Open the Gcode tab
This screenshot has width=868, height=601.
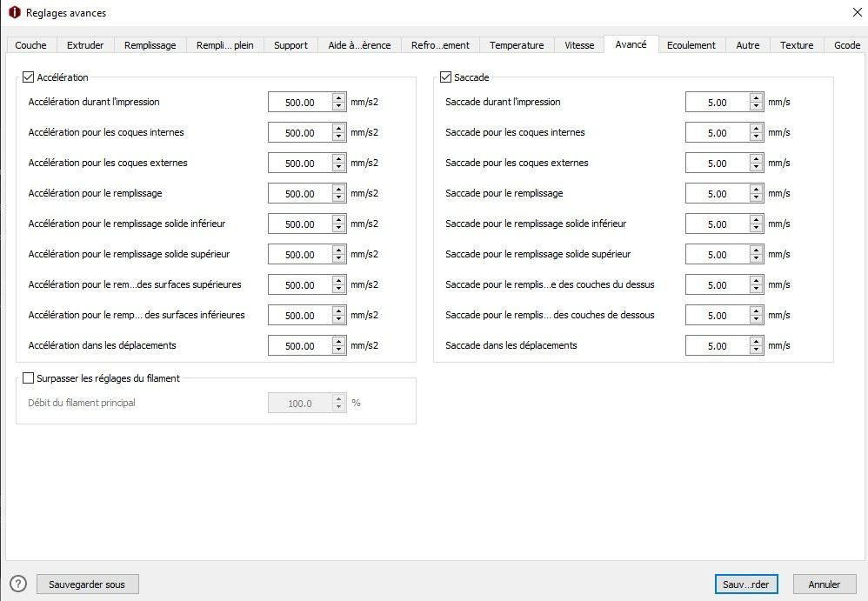[x=846, y=45]
